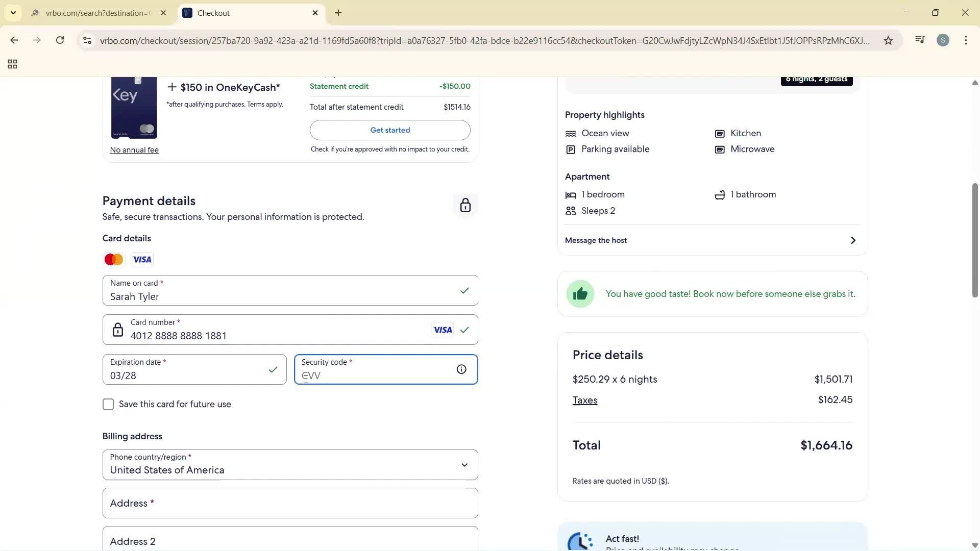Click the No annual fee card thumbnail
Viewport: 980px width, 551px height.
pyautogui.click(x=134, y=107)
